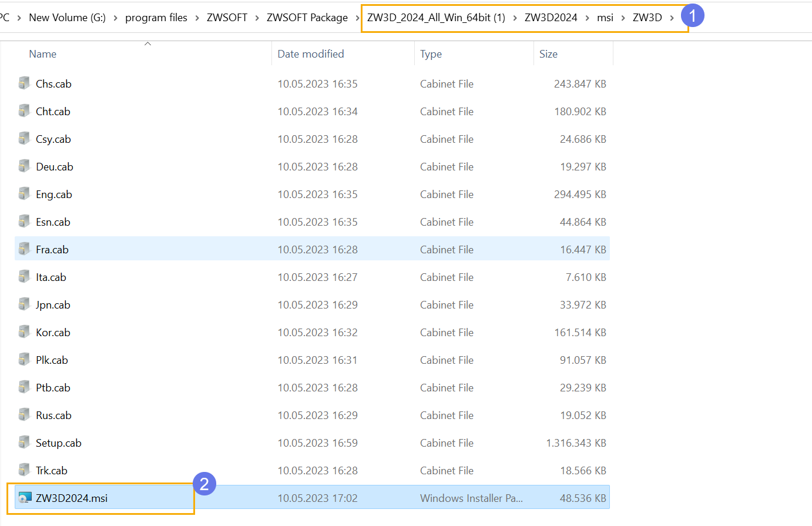
Task: Sort files by Date modified column
Action: (311, 54)
